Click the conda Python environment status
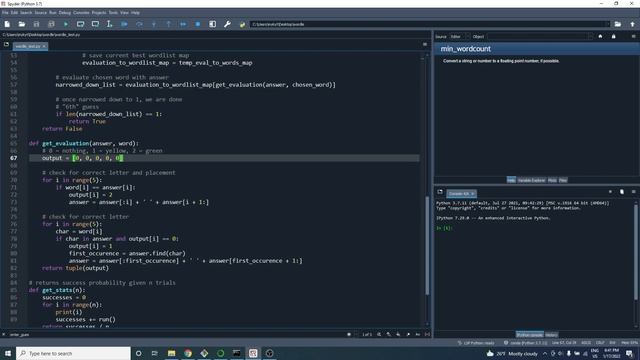The image size is (640, 360). click(525, 343)
